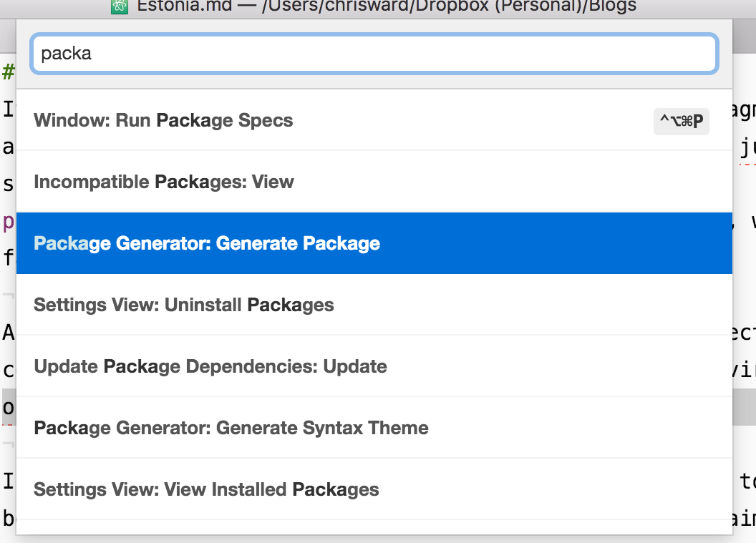Click the purple 'p' text at editor left edge

pos(8,222)
